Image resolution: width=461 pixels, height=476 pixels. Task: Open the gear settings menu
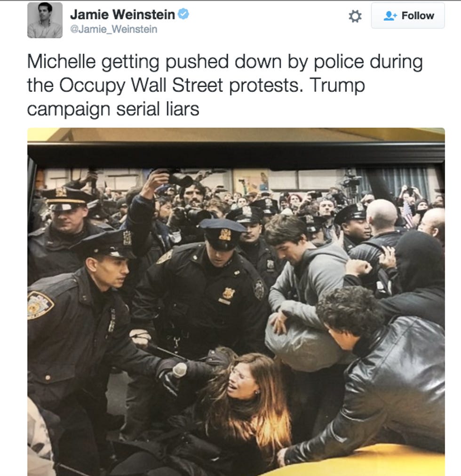point(355,16)
